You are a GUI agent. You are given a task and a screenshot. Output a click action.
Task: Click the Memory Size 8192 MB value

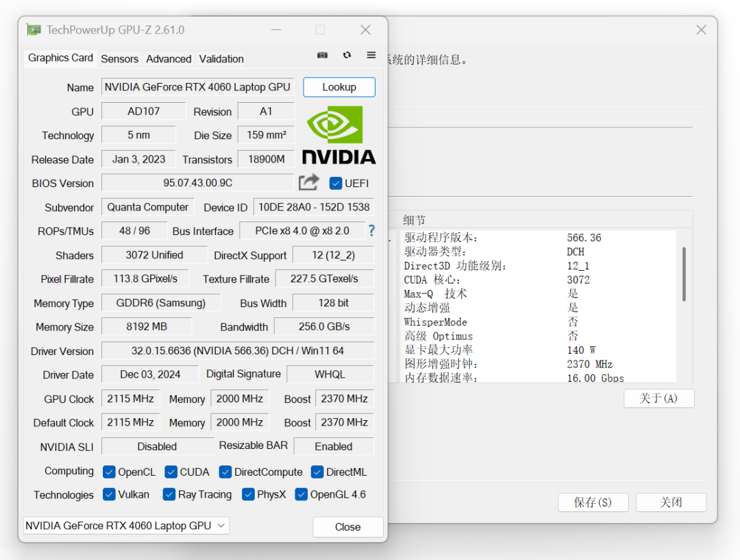(x=147, y=327)
